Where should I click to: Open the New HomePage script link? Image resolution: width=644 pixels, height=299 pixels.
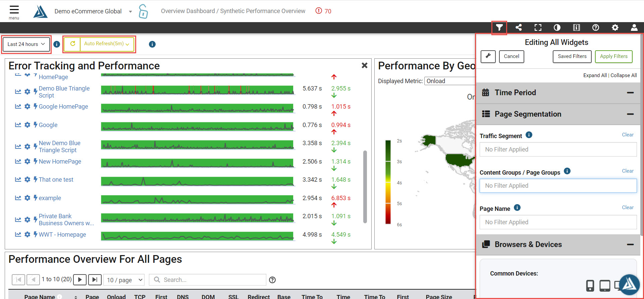tap(60, 162)
